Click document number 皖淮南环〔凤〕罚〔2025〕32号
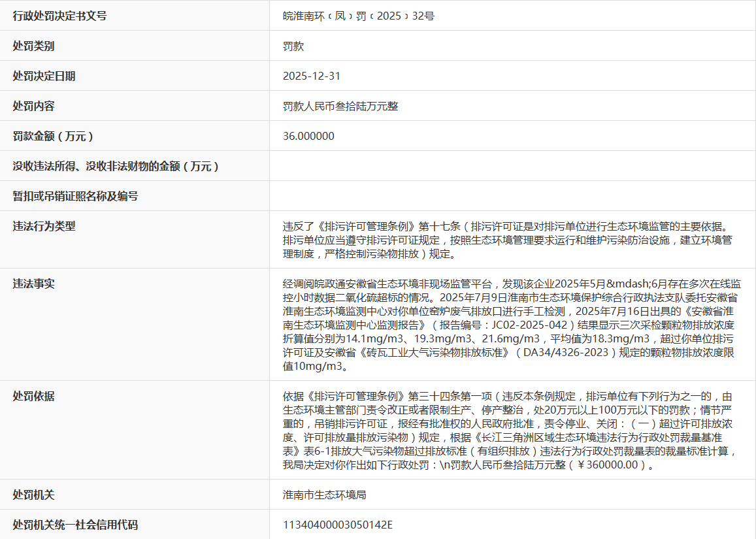This screenshot has height=539, width=756. [358, 16]
